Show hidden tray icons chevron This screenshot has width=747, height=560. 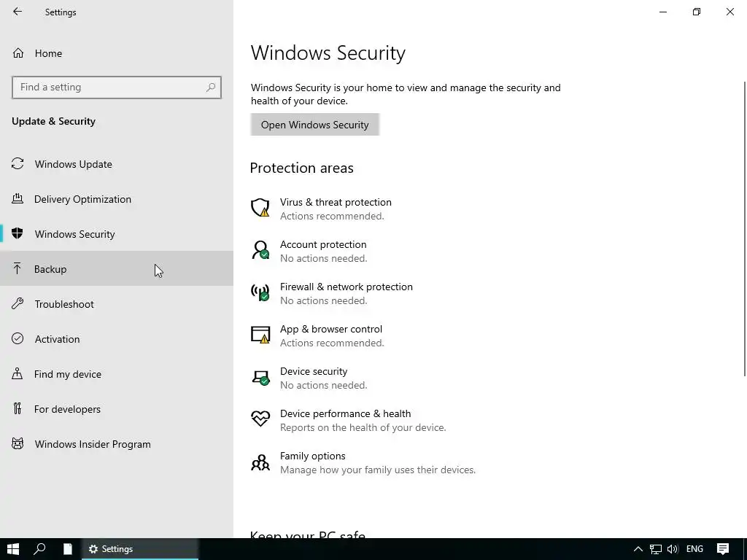[638, 549]
